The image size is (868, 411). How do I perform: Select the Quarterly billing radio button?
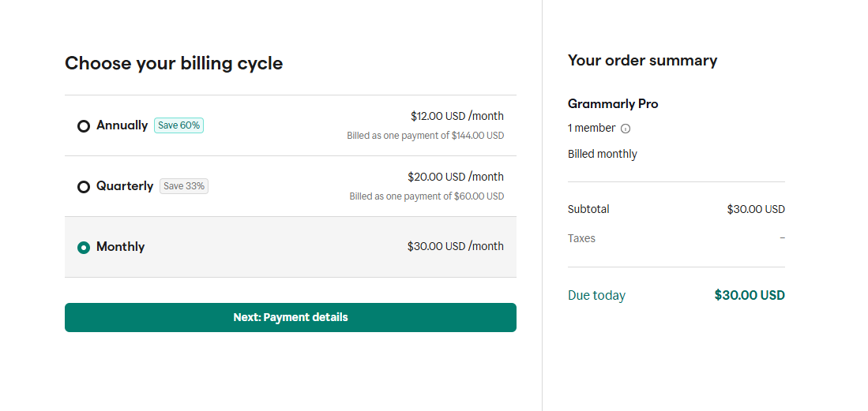(84, 187)
